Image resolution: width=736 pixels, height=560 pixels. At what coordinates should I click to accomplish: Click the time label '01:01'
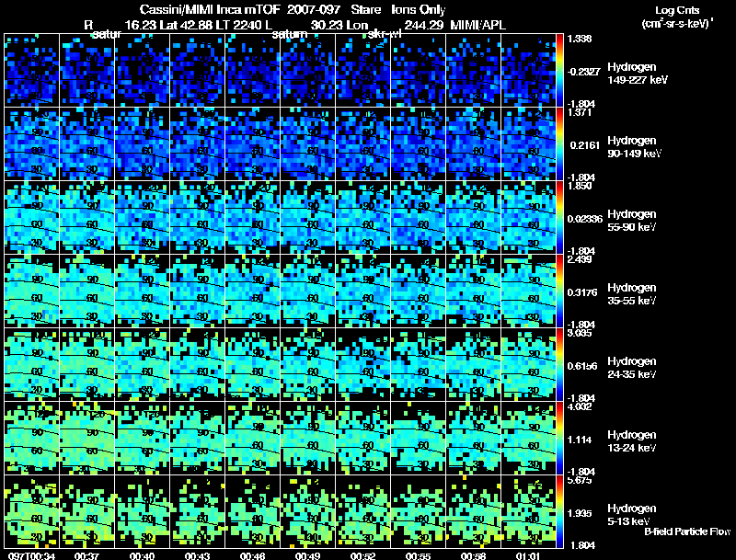tap(528, 556)
